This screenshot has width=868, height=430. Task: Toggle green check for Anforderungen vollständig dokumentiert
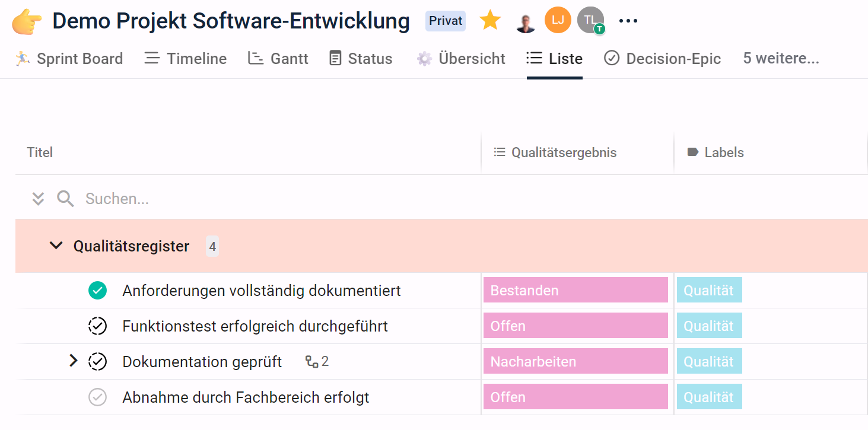point(97,291)
